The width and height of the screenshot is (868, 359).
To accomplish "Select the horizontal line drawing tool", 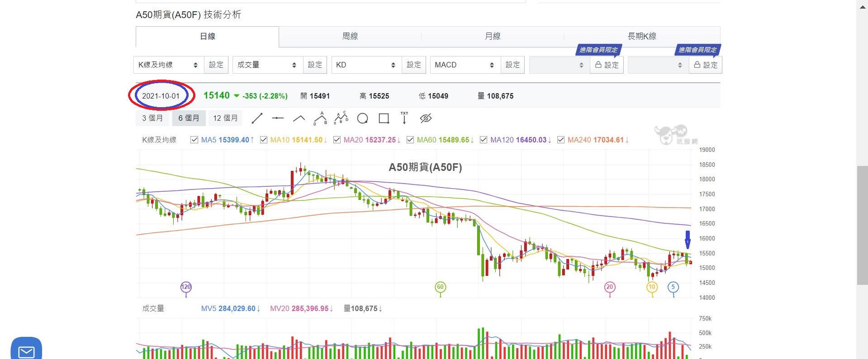I will point(278,118).
